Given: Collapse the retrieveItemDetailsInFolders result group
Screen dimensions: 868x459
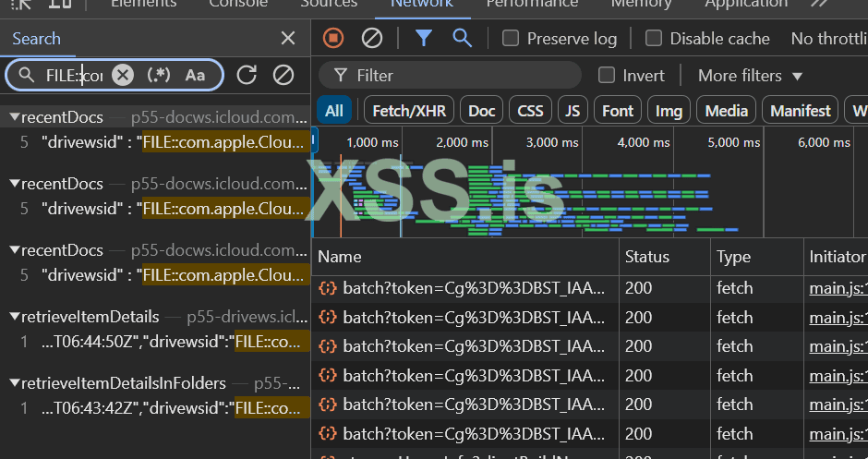Looking at the screenshot, I should pyautogui.click(x=15, y=383).
